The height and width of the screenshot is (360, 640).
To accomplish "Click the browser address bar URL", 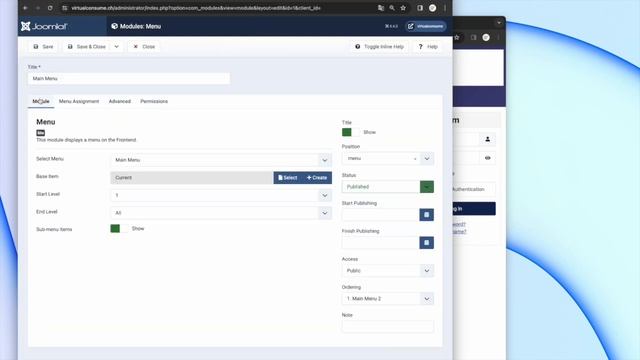I will tap(196, 8).
